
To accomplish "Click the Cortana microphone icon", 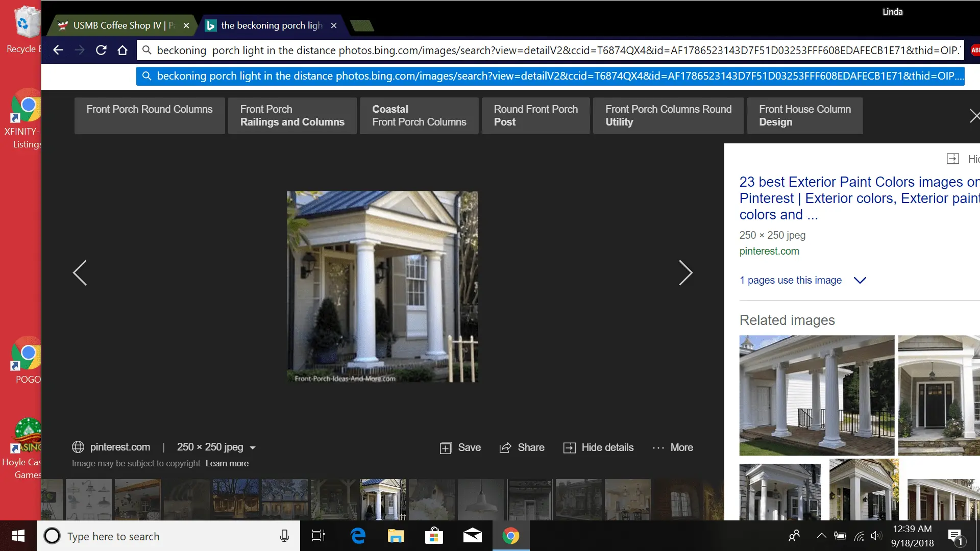I will tap(284, 536).
